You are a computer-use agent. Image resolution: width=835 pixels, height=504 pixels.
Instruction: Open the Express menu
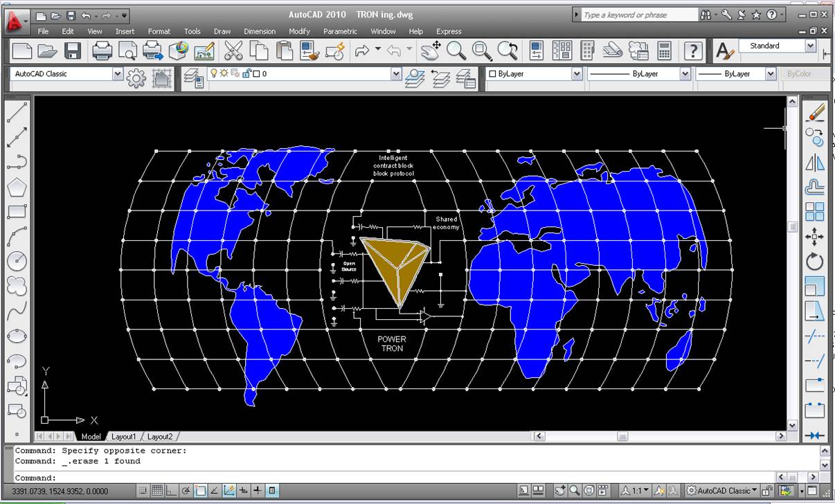(x=449, y=31)
